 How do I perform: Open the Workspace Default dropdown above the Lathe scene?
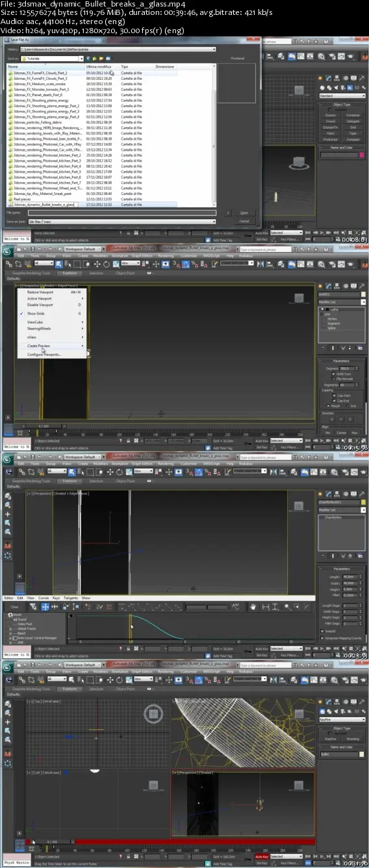(83, 249)
